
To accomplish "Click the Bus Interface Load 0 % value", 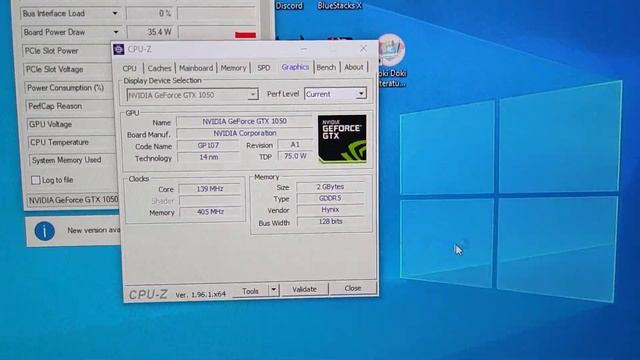I will (150, 13).
